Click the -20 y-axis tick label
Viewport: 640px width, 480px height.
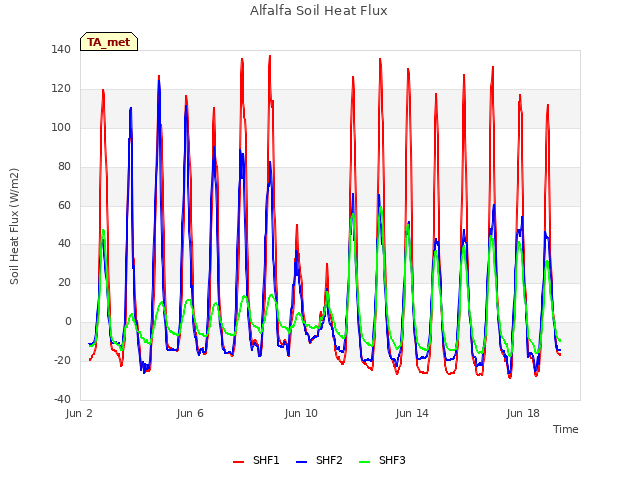click(x=62, y=360)
